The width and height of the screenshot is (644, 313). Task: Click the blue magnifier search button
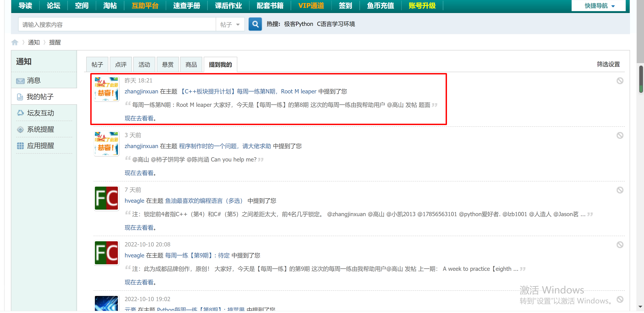(255, 24)
